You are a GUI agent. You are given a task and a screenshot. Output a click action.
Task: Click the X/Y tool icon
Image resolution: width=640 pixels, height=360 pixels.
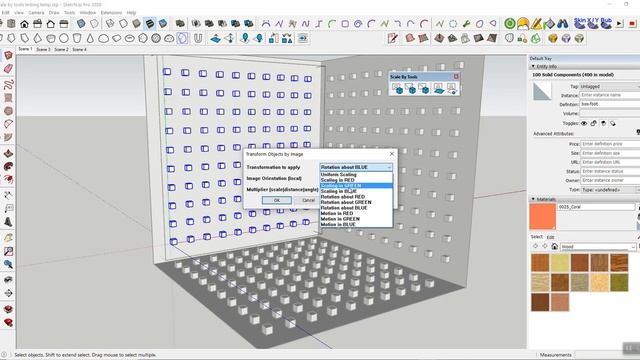[593, 23]
